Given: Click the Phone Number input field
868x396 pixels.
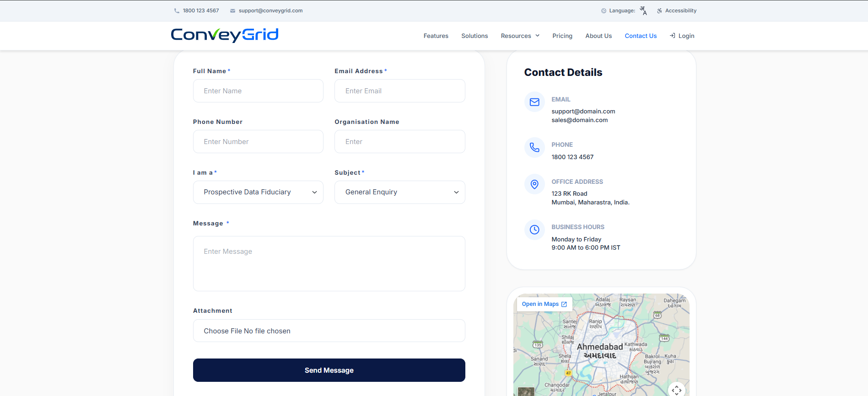Looking at the screenshot, I should click(x=258, y=142).
